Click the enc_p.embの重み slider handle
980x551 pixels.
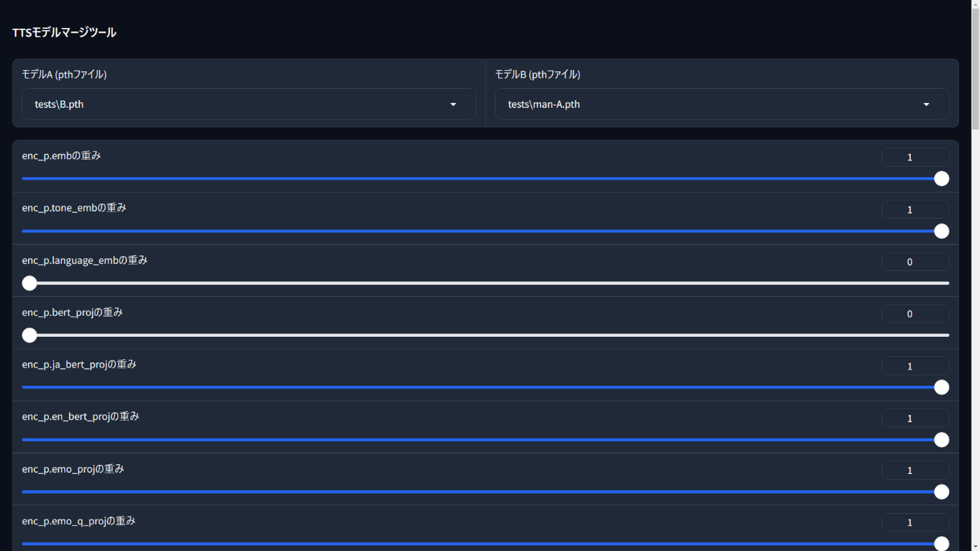tap(941, 179)
